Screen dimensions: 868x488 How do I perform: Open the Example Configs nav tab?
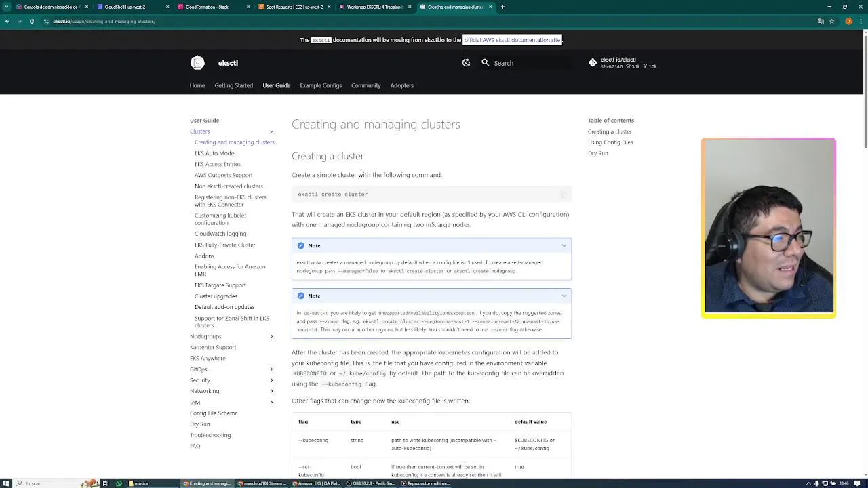[321, 85]
